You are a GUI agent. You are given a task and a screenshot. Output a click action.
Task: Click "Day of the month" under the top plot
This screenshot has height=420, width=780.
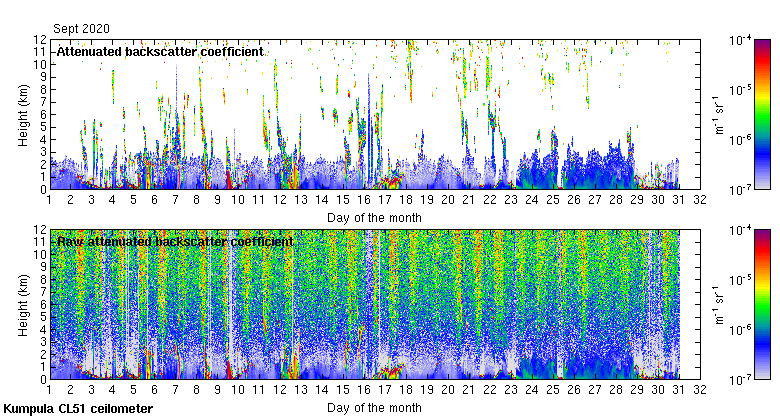(x=374, y=217)
